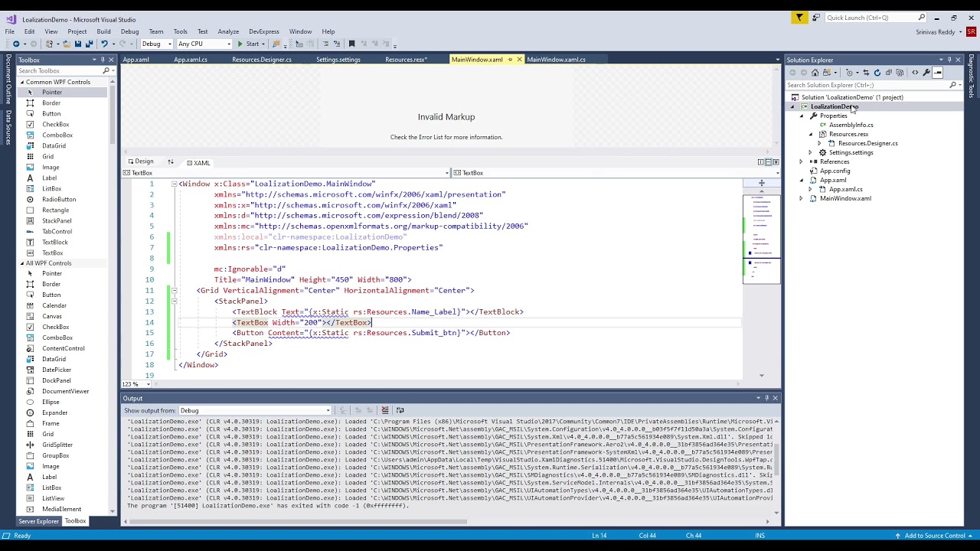The image size is (980, 551).
Task: Expand the Resources.Designer.cs node
Action: coord(820,144)
